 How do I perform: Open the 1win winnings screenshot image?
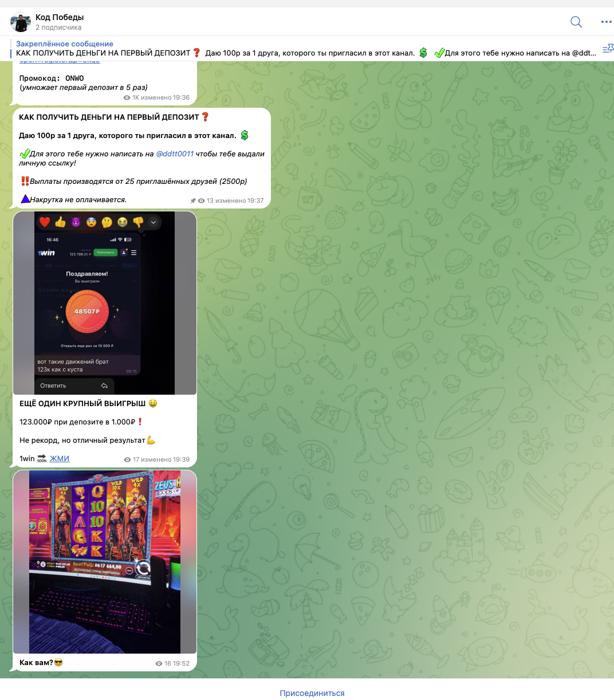105,303
